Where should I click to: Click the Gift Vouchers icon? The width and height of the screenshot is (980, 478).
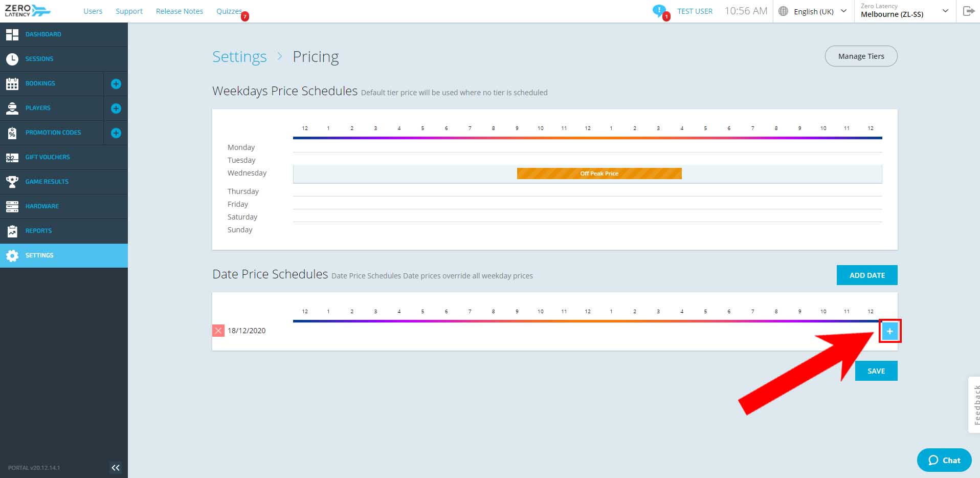click(x=12, y=157)
